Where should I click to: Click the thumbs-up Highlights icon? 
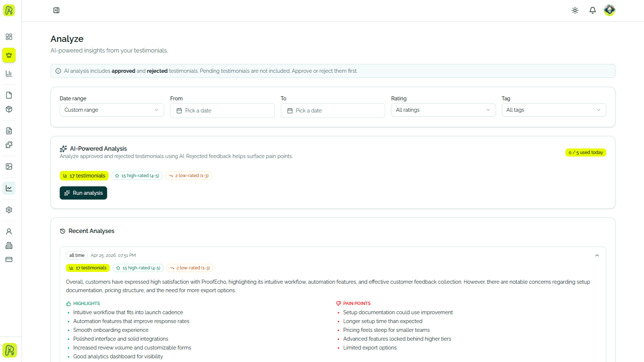coord(68,304)
